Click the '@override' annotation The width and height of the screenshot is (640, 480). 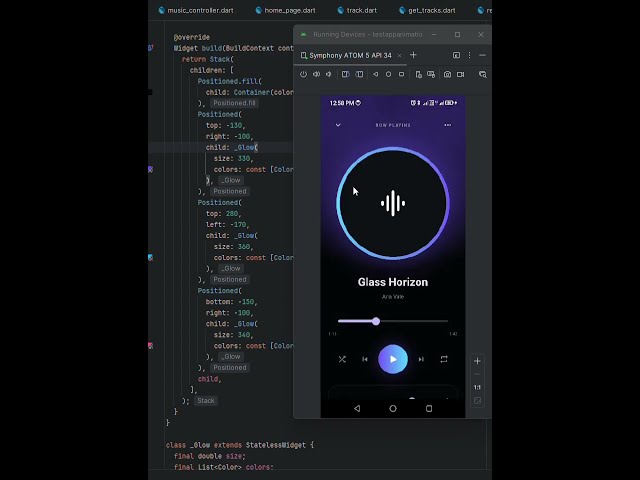(x=192, y=37)
